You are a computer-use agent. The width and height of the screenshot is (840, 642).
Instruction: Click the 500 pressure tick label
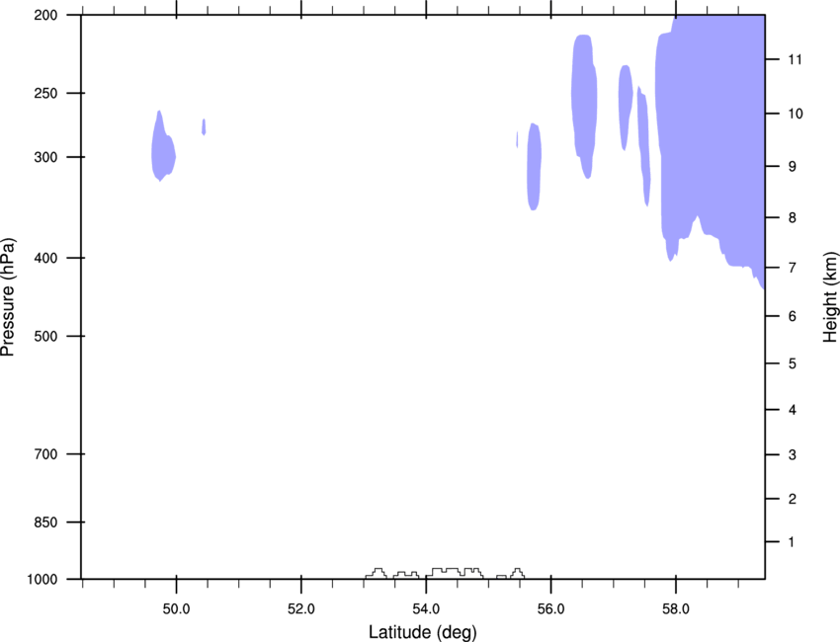coord(45,336)
